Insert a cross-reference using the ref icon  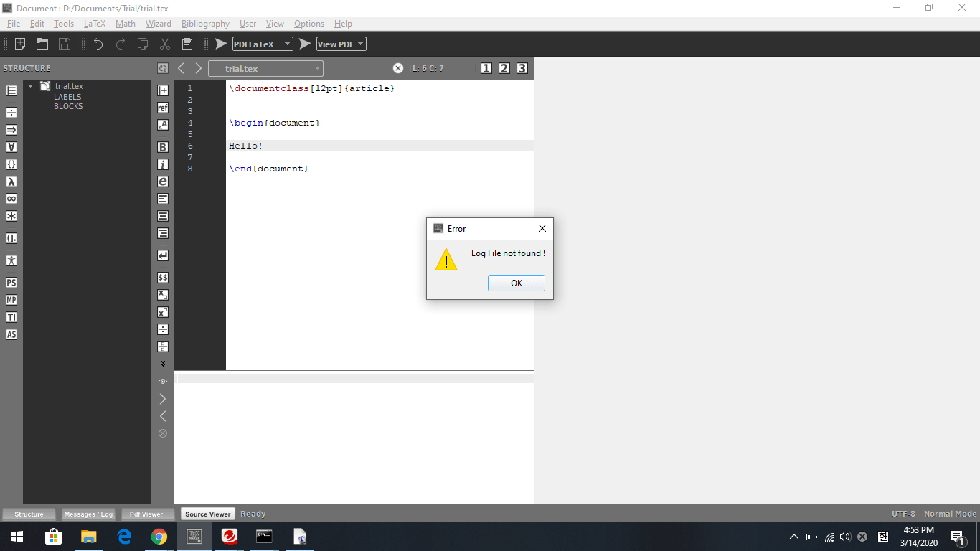click(x=162, y=108)
